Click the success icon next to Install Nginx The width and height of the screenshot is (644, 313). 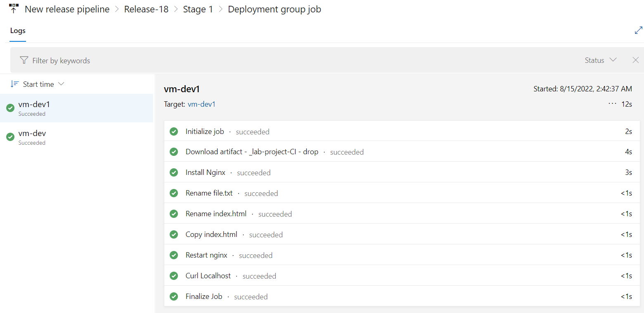tap(174, 172)
